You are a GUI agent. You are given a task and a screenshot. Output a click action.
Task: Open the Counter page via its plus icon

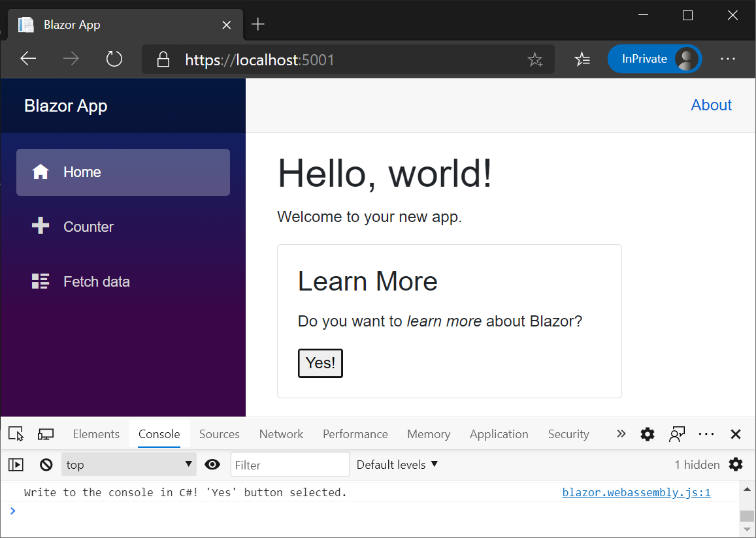pyautogui.click(x=40, y=227)
